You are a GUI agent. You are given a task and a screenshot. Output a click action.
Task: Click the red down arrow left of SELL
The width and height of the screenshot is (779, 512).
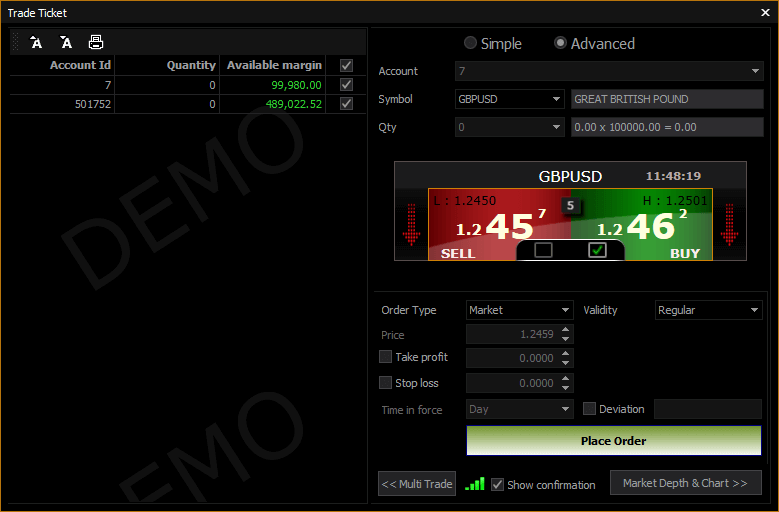tap(411, 225)
